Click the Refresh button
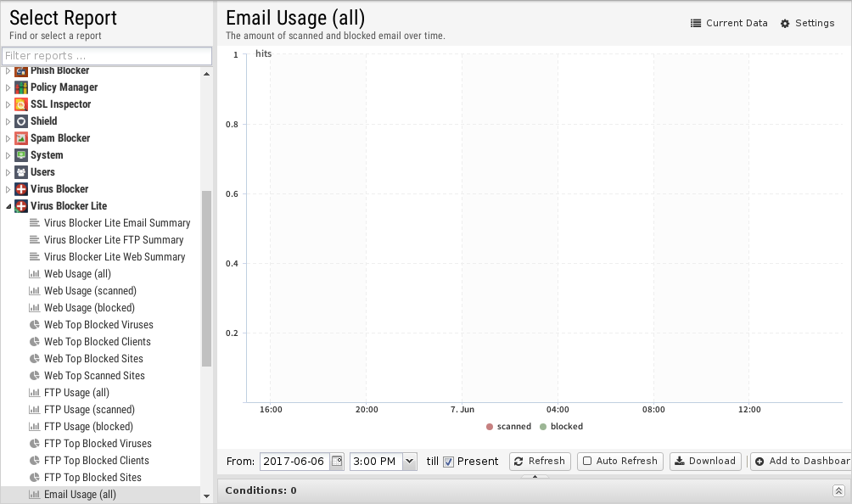 click(x=540, y=462)
